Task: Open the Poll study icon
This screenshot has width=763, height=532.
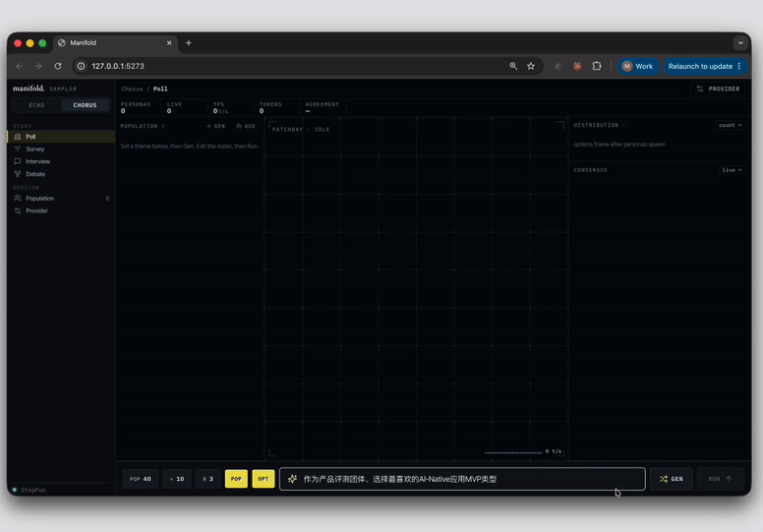Action: click(18, 137)
